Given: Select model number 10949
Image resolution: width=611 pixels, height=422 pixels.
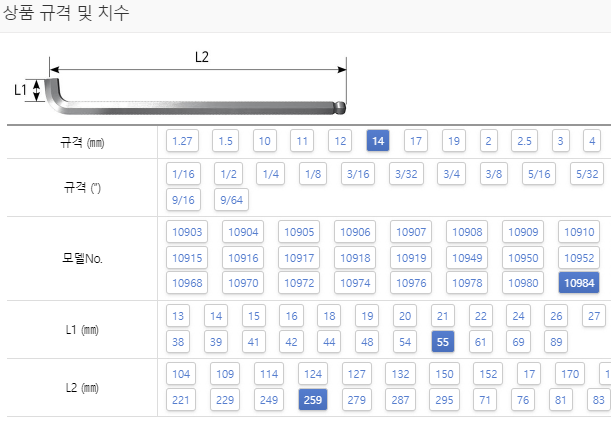Looking at the screenshot, I should [x=467, y=258].
